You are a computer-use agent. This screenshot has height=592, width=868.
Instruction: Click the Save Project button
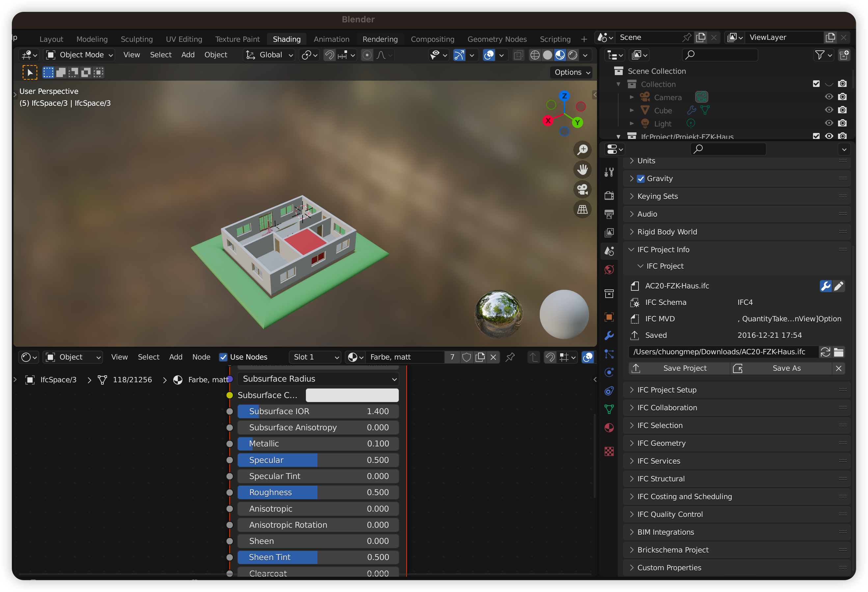[x=684, y=368]
